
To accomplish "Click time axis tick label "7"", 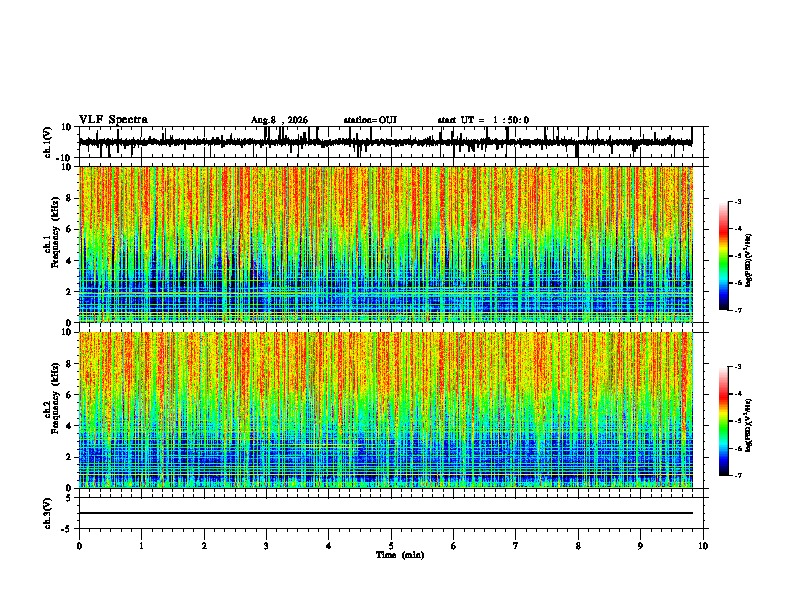I will click(516, 546).
